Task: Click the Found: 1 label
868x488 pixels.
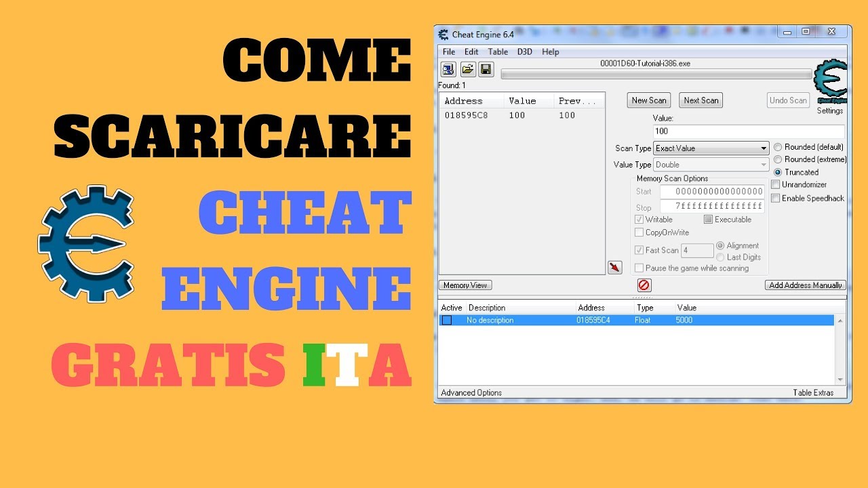Action: (452, 85)
